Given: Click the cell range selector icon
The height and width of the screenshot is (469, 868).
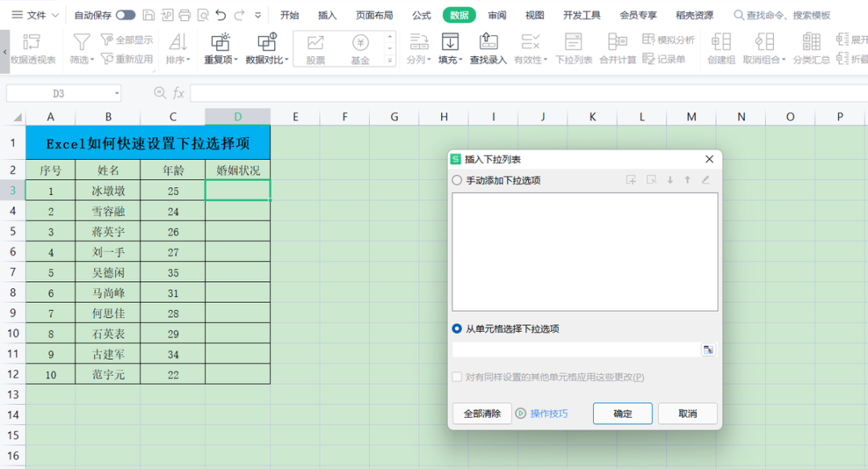Looking at the screenshot, I should tap(708, 349).
